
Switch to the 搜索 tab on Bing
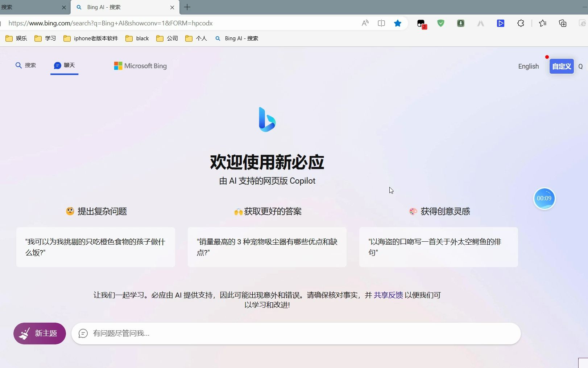(26, 65)
